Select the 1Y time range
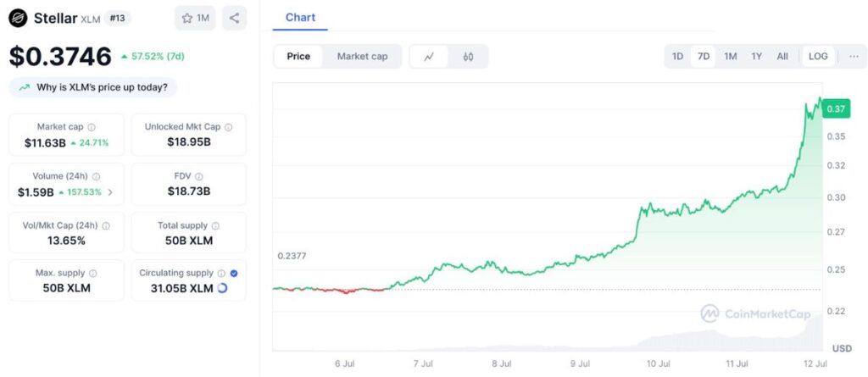The width and height of the screenshot is (868, 377). (x=756, y=57)
